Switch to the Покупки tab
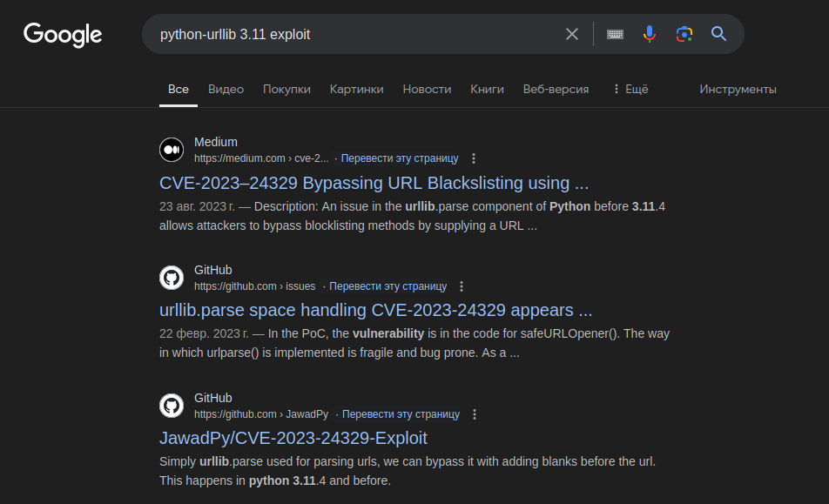The width and height of the screenshot is (829, 504). click(286, 90)
